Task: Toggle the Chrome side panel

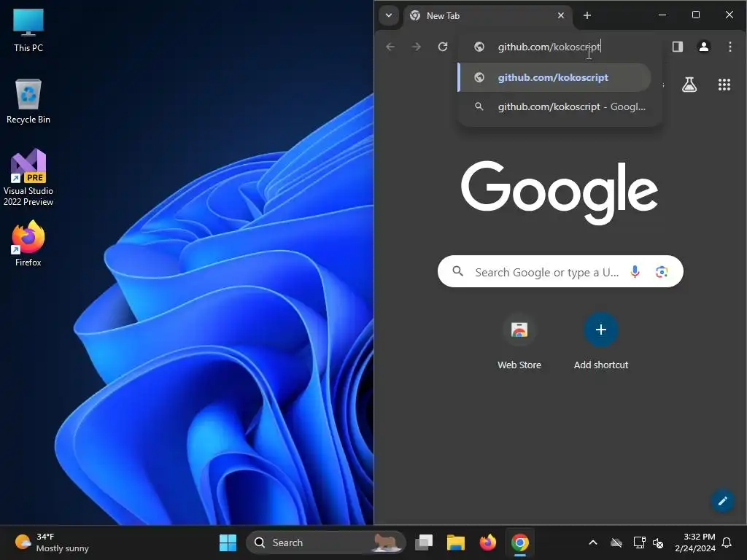Action: [x=678, y=47]
